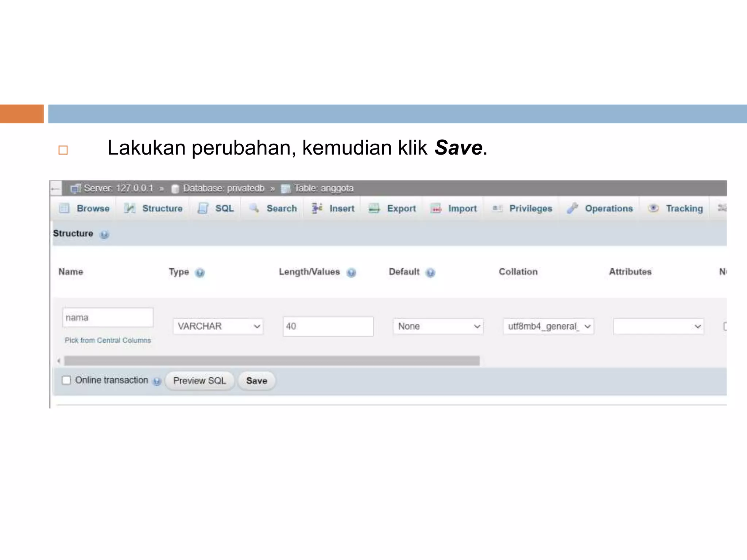Click the horizontal scrollbar thumb
The image size is (747, 560).
(x=272, y=361)
